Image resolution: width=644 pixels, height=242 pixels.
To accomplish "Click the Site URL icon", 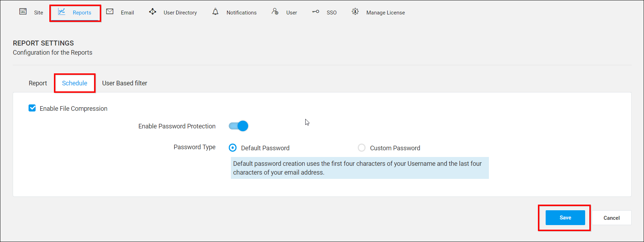I will coord(23,12).
